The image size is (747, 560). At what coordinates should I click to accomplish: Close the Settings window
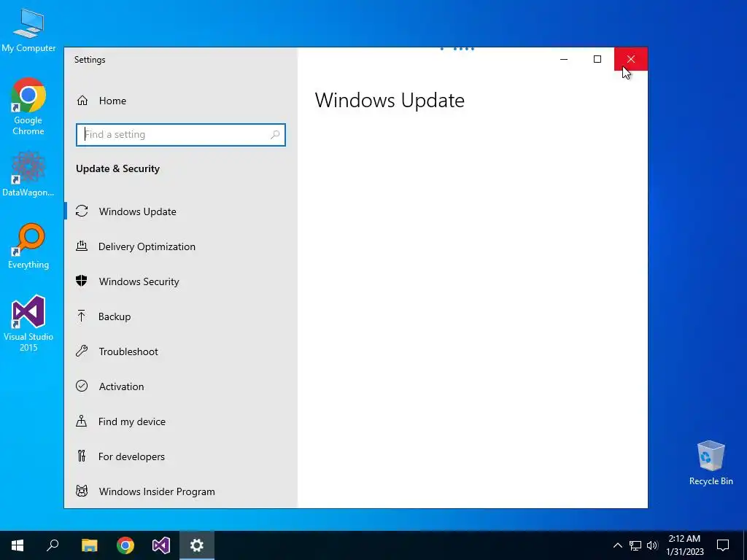[x=631, y=59]
